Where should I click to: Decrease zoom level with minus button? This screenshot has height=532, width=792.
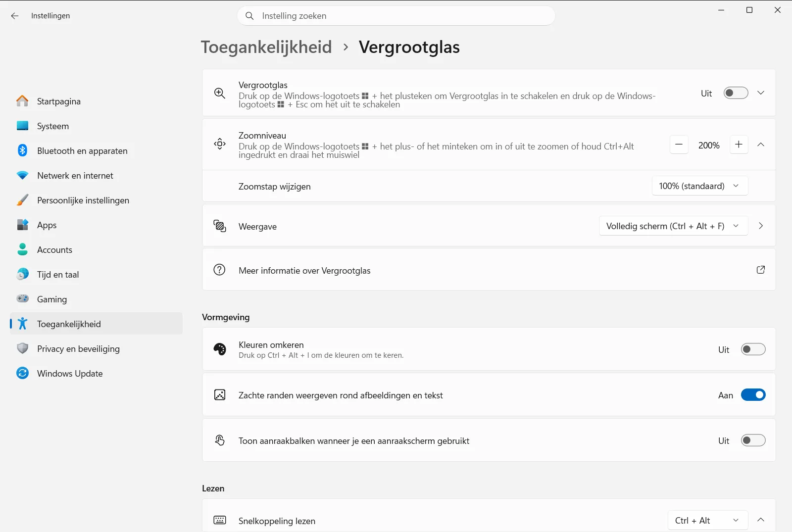(x=679, y=145)
